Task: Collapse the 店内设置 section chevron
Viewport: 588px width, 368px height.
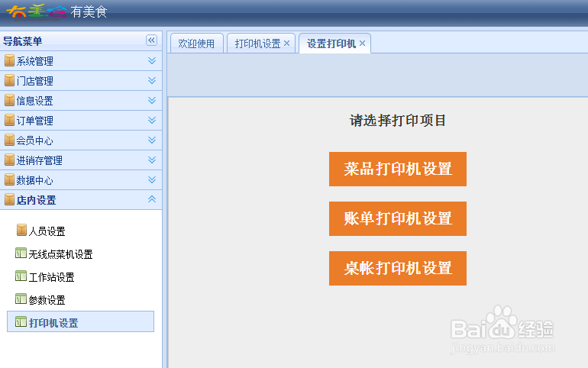Action: 152,199
